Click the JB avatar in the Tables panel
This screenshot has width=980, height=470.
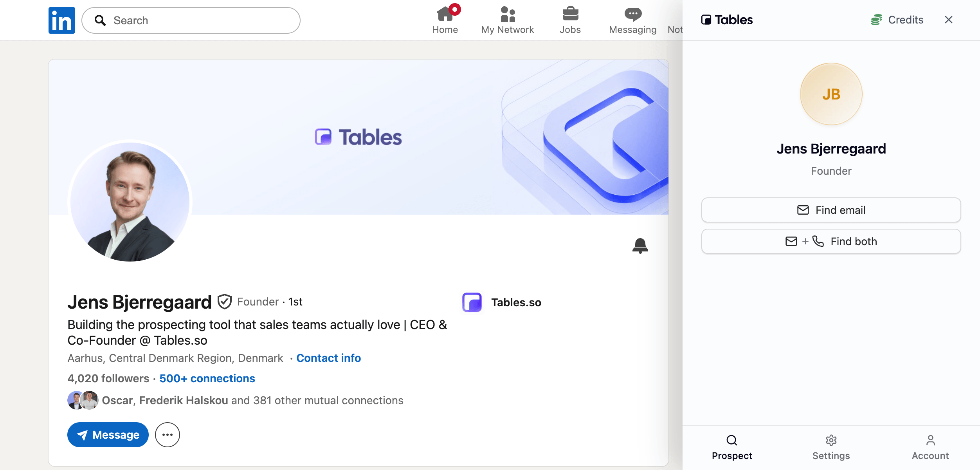(831, 94)
